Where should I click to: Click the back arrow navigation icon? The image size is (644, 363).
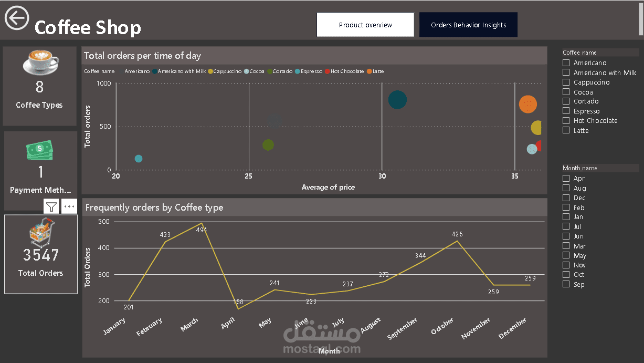(16, 17)
